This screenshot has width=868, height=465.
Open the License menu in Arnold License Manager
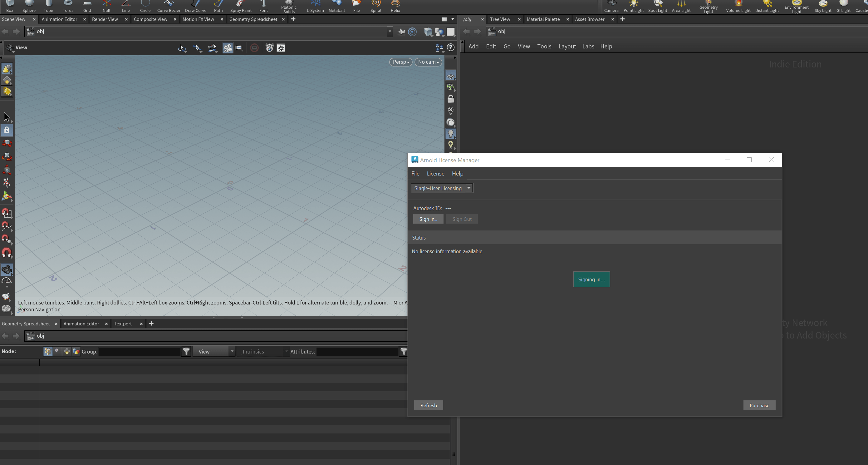435,173
